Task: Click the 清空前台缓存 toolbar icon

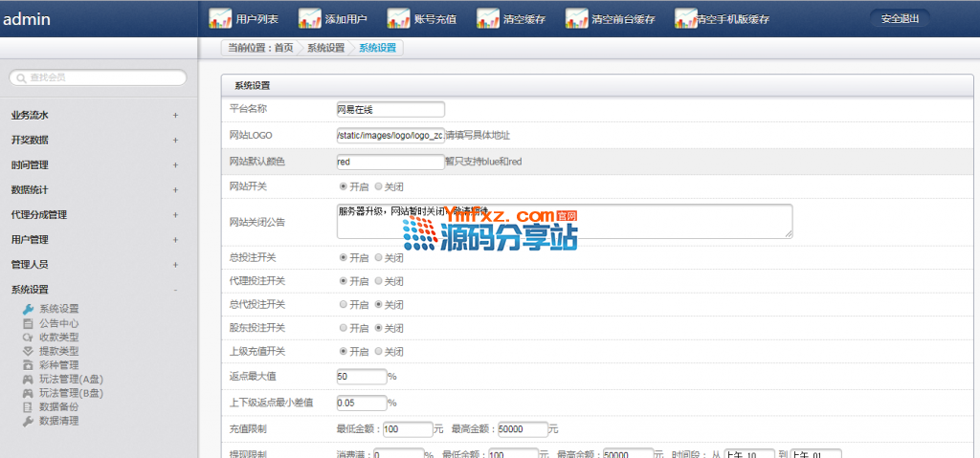Action: (577, 18)
